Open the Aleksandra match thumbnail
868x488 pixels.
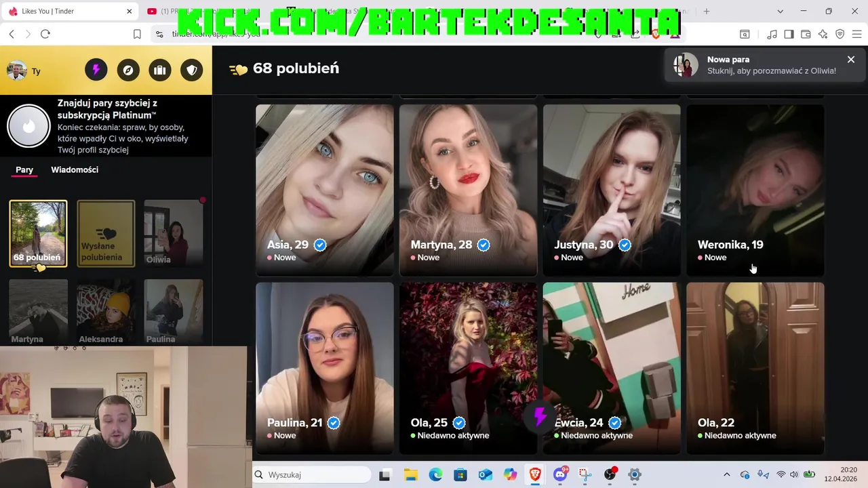pos(106,312)
